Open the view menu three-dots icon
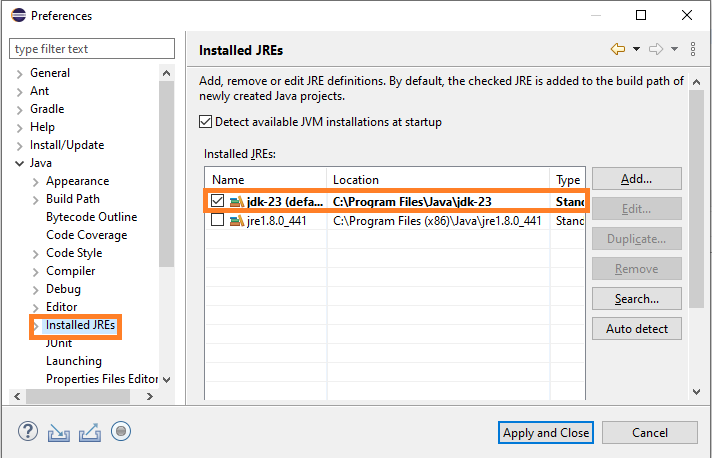Image resolution: width=712 pixels, height=458 pixels. coord(693,49)
